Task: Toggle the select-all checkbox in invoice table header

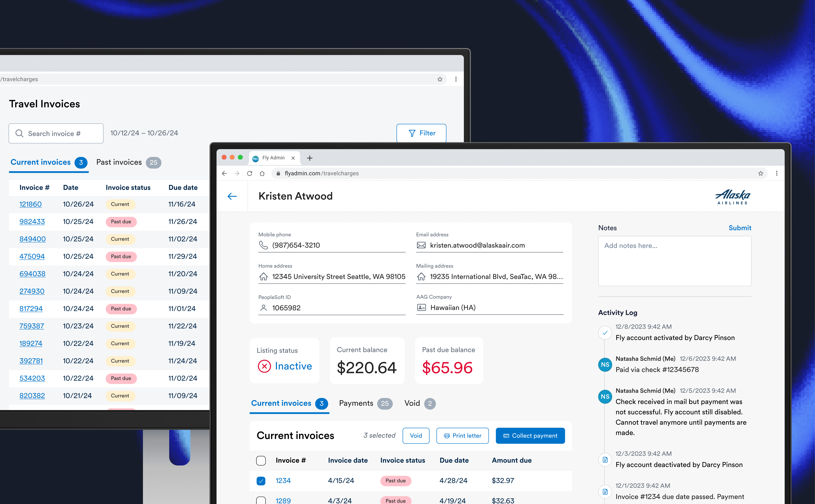Action: 261,461
